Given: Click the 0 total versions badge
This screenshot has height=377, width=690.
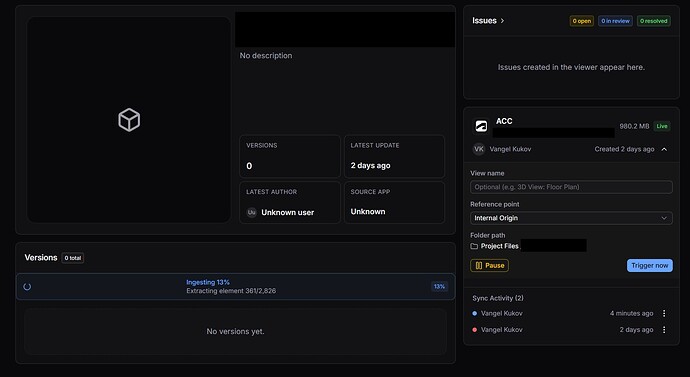Looking at the screenshot, I should (73, 258).
